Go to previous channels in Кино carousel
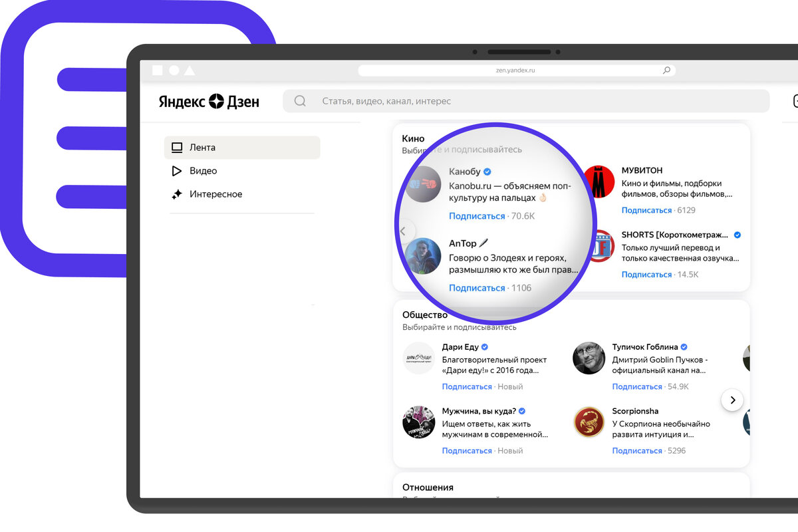The height and width of the screenshot is (532, 798). point(403,231)
